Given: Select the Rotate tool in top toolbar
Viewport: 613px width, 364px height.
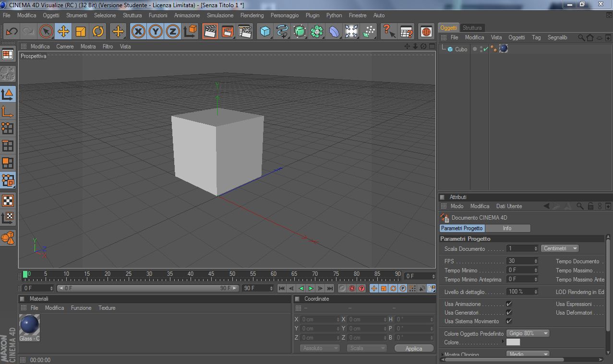Looking at the screenshot, I should [98, 32].
